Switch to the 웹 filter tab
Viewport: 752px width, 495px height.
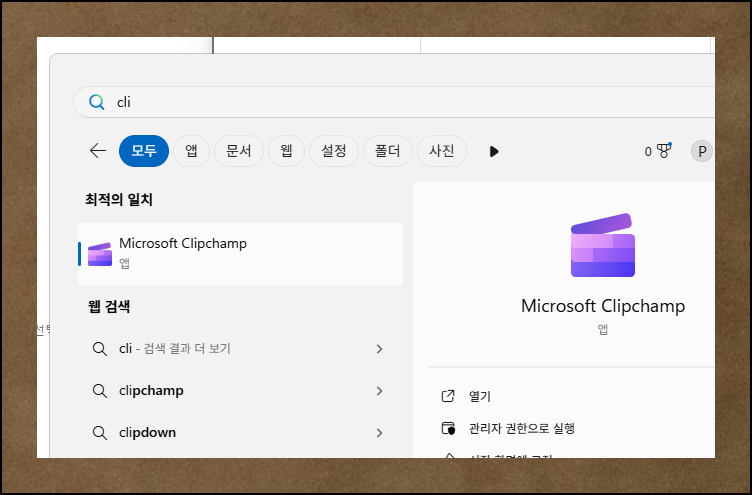tap(286, 151)
